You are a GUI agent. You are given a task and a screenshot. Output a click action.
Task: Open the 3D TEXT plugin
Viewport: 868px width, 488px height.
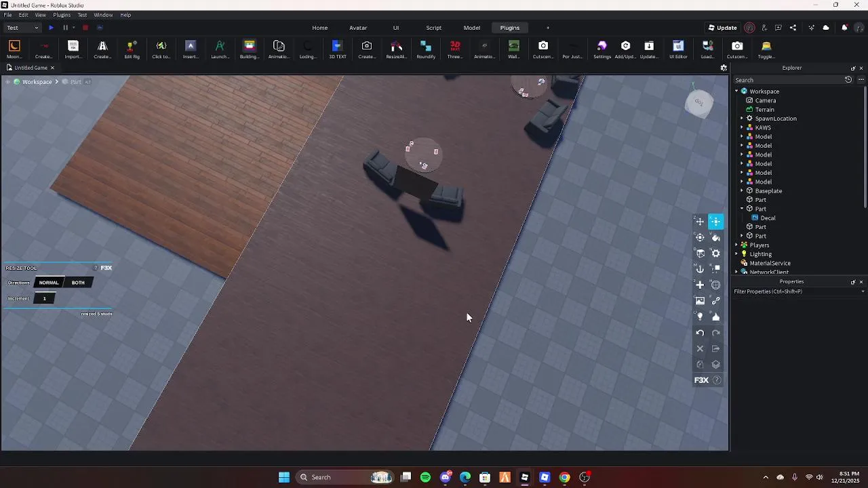(x=338, y=49)
